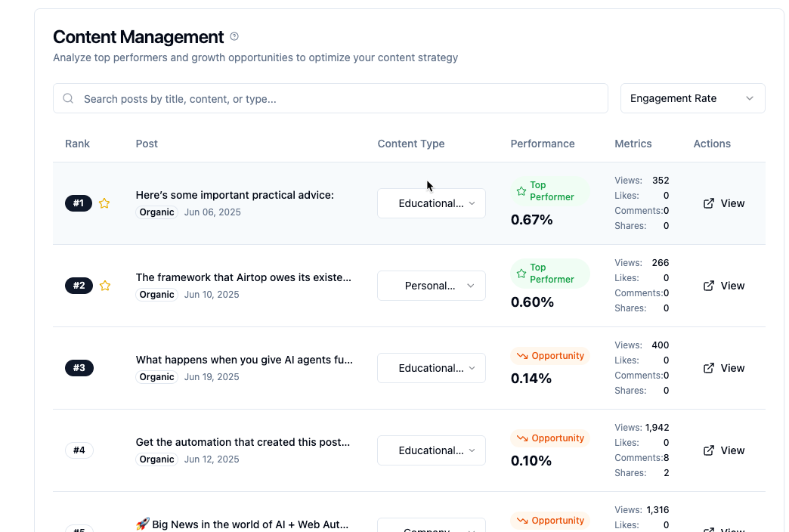Click external link icon for rank #4 post
789x532 pixels.
tap(709, 450)
